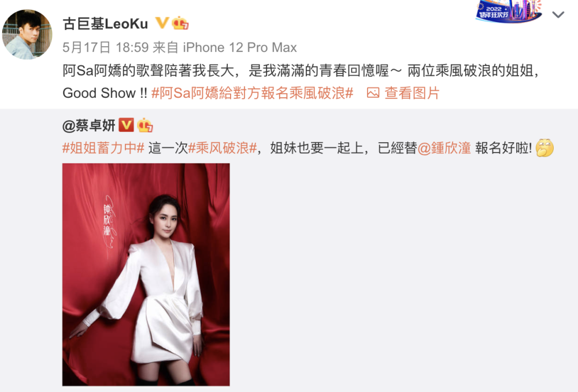Open the 查看图片 view image link
The image size is (578, 392).
(x=412, y=93)
